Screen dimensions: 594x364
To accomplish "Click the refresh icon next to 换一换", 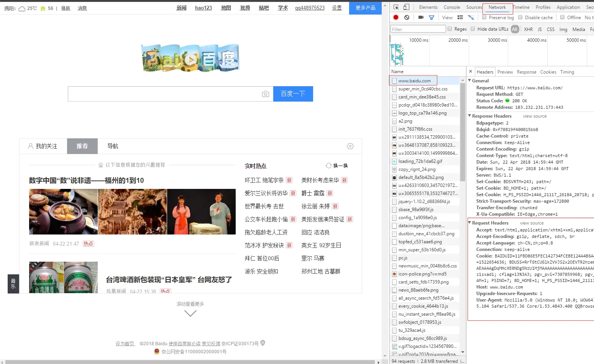I will coord(328,166).
